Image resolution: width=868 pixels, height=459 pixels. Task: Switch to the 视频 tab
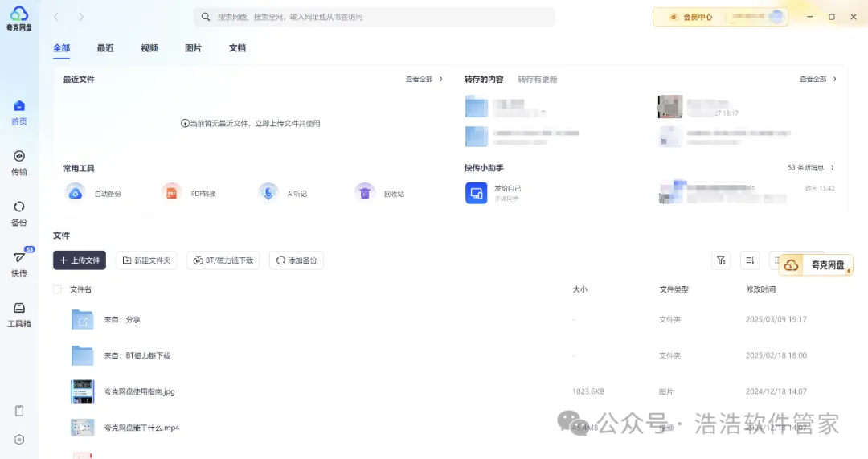[x=149, y=48]
